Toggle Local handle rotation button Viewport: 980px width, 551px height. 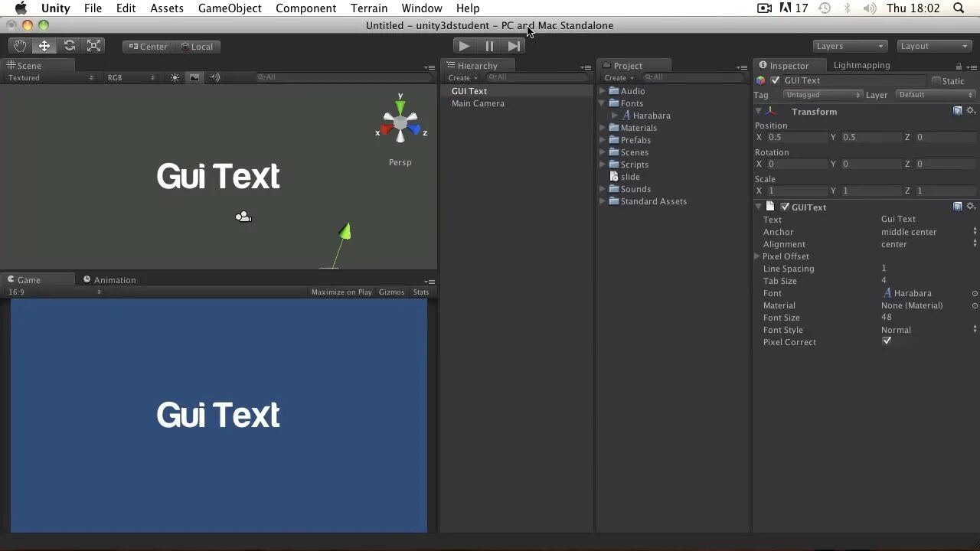pyautogui.click(x=197, y=47)
